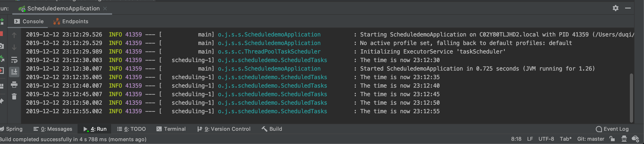Toggle soft-wrap for console output
The width and height of the screenshot is (644, 144).
pyautogui.click(x=14, y=60)
